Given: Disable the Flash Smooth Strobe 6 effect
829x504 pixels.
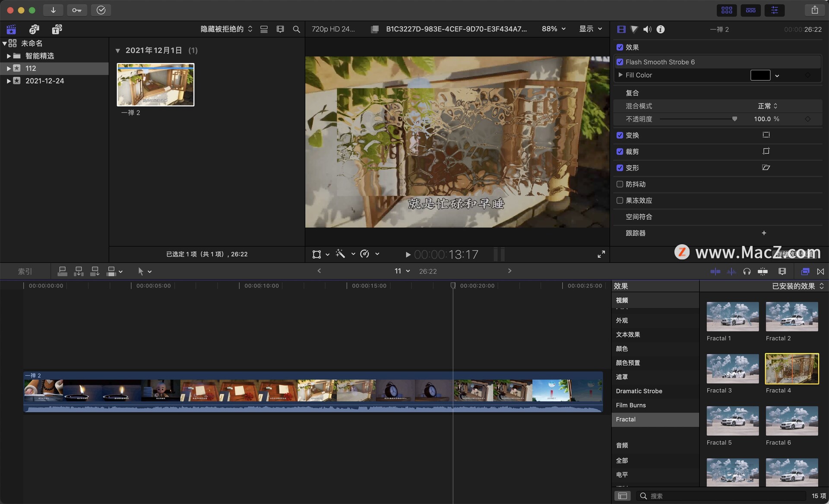Looking at the screenshot, I should coord(620,62).
